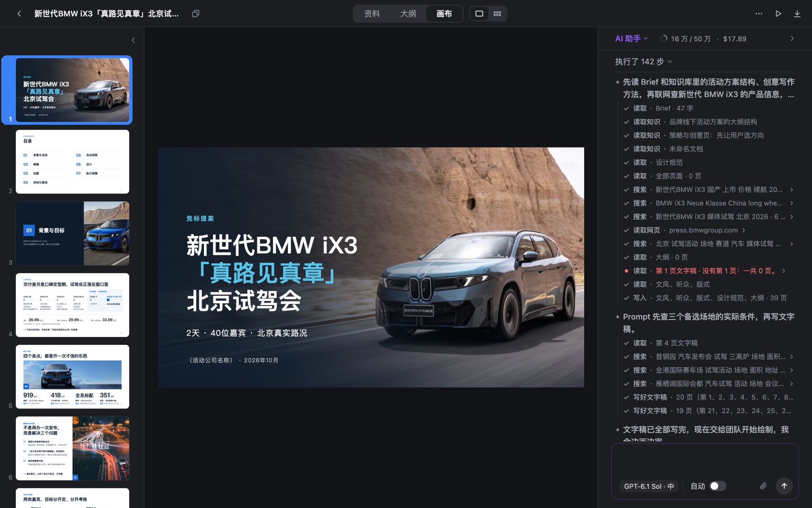Image resolution: width=812 pixels, height=508 pixels.
Task: Open the 画布 tab
Action: click(444, 13)
